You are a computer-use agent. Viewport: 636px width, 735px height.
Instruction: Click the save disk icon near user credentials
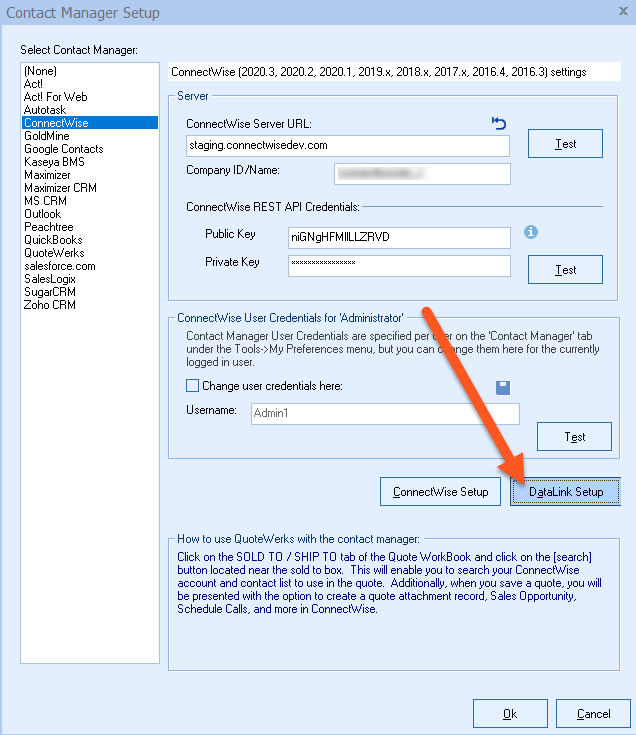[503, 388]
